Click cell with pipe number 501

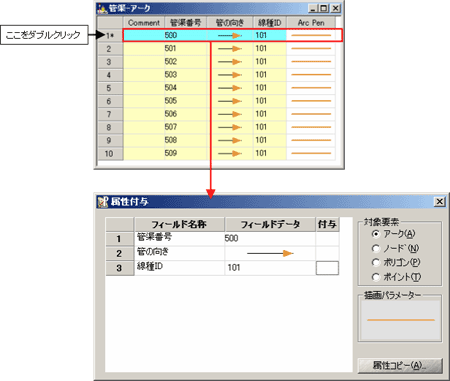click(x=186, y=49)
